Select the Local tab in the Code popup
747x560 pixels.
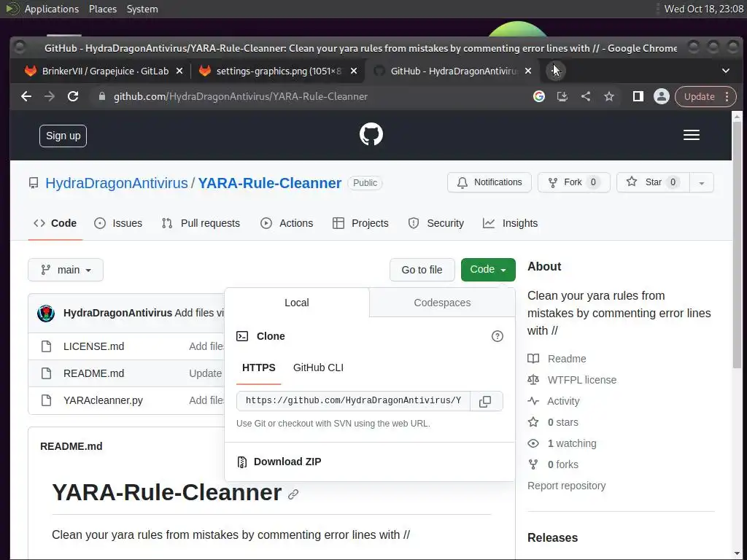coord(297,303)
